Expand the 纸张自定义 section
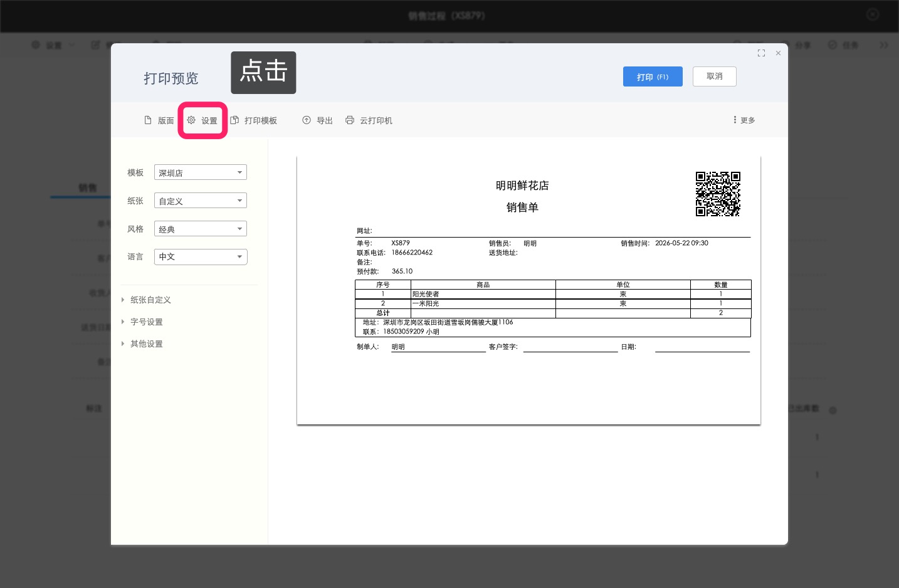The image size is (899, 588). [146, 300]
